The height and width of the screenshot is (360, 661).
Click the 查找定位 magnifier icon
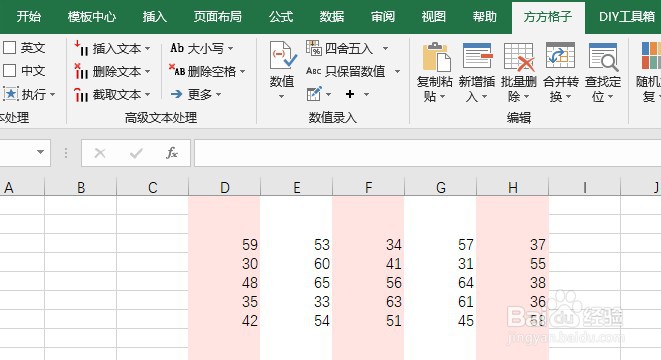coord(603,57)
